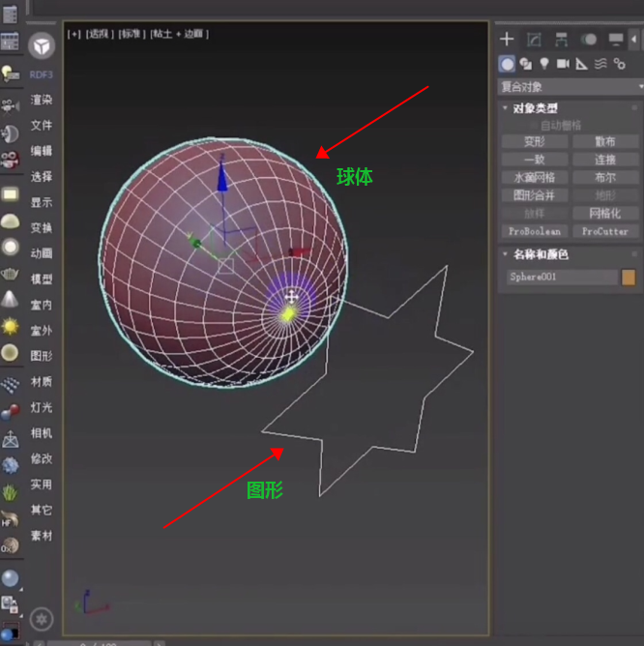Click the Geometry category sphere icon

point(508,64)
